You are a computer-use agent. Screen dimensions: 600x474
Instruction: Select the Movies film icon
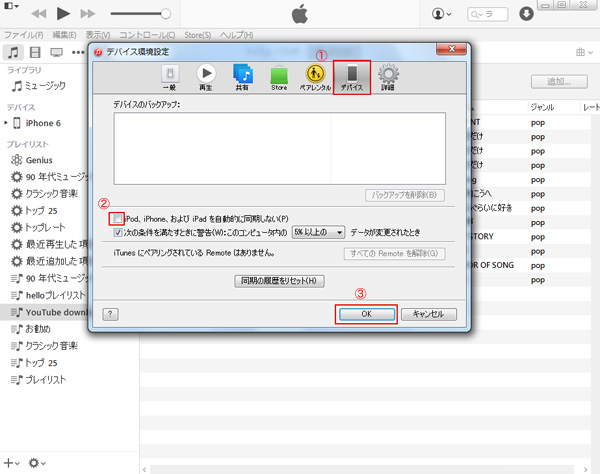pyautogui.click(x=35, y=52)
